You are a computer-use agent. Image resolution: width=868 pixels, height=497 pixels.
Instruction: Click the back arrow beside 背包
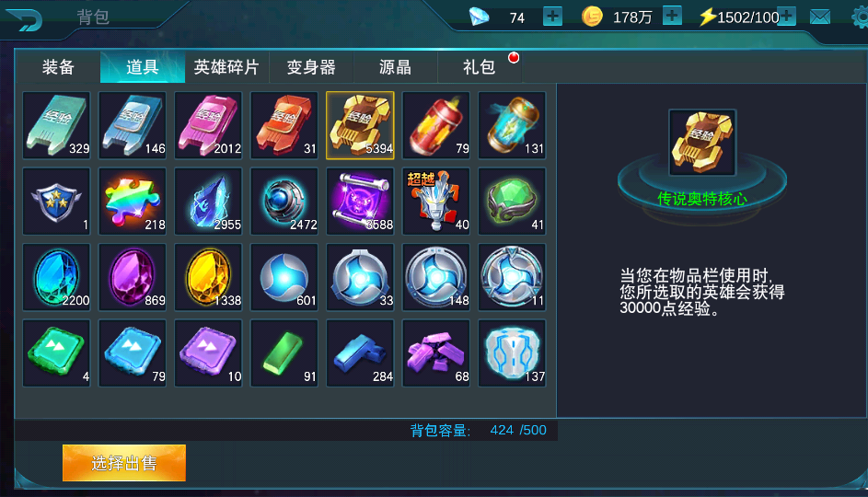click(23, 18)
